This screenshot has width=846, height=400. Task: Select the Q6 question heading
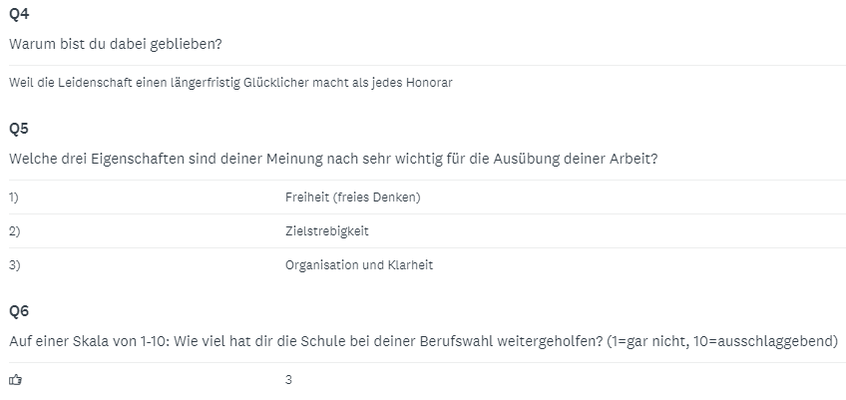tap(19, 311)
